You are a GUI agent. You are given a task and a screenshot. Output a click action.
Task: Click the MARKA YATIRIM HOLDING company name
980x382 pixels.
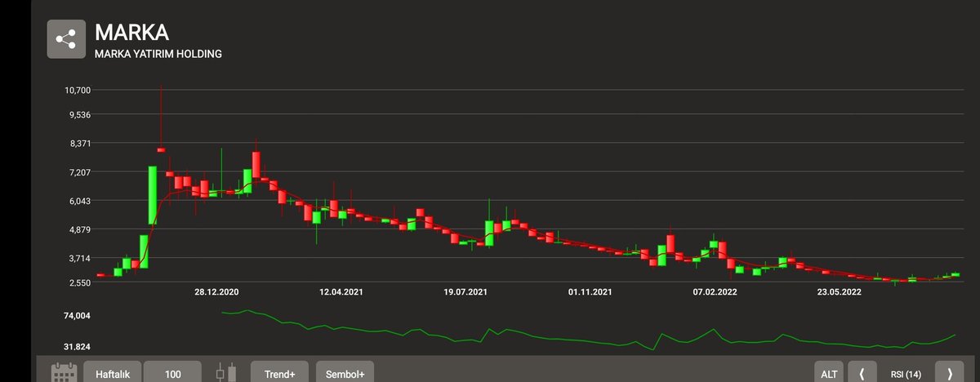158,54
